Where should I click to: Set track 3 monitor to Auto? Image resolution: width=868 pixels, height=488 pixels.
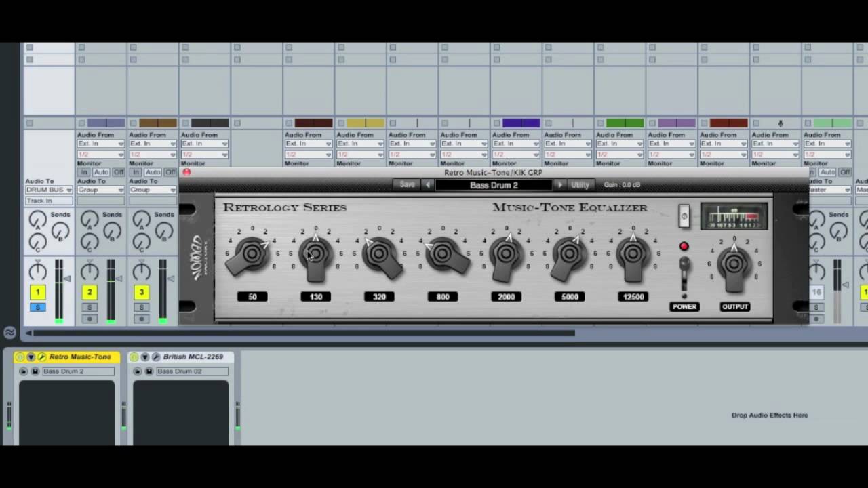[153, 172]
